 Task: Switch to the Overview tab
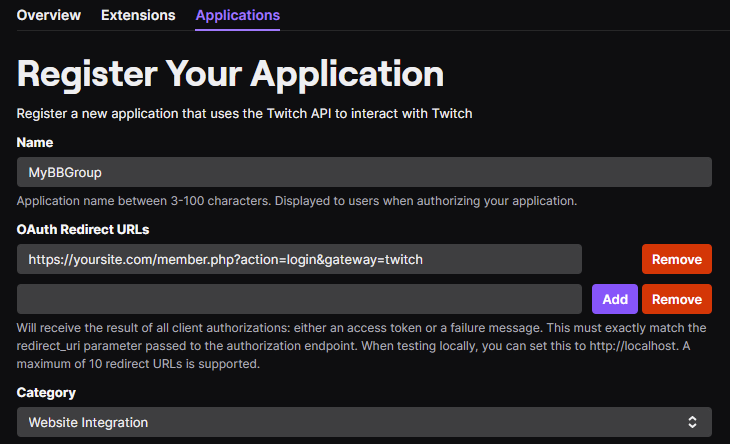48,15
